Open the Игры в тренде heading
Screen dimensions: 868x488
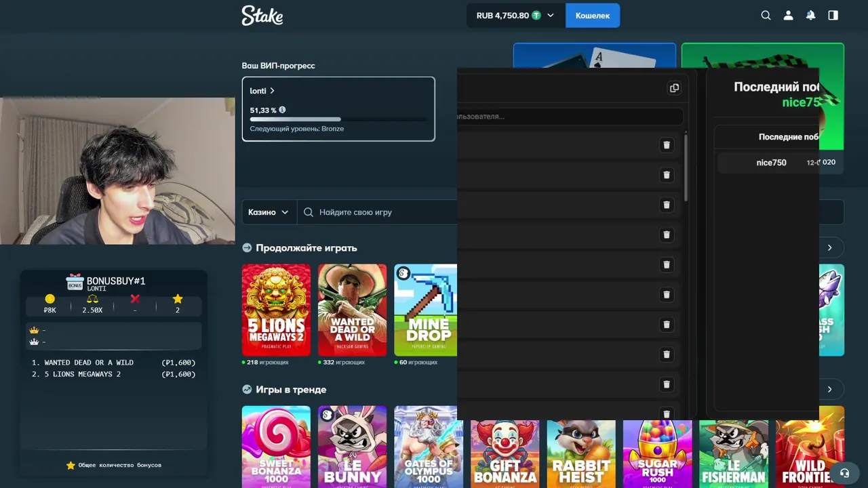coord(291,390)
